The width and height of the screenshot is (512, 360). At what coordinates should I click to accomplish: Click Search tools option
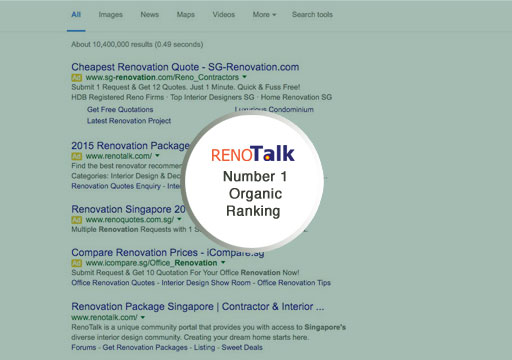[312, 15]
